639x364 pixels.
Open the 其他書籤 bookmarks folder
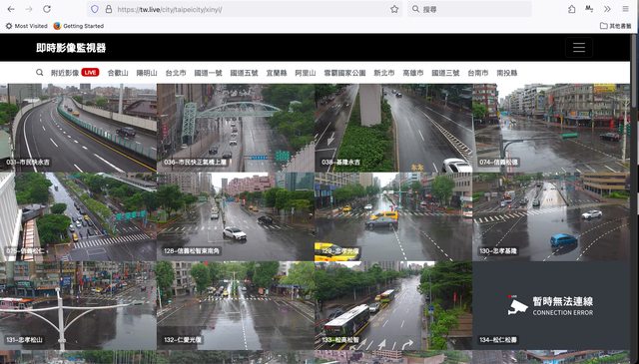pyautogui.click(x=615, y=26)
